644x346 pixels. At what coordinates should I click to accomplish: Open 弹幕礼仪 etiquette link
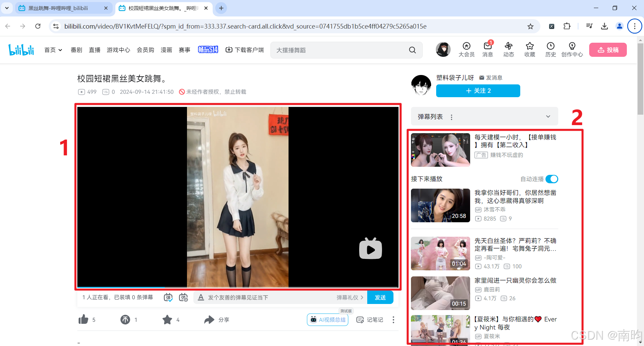350,298
